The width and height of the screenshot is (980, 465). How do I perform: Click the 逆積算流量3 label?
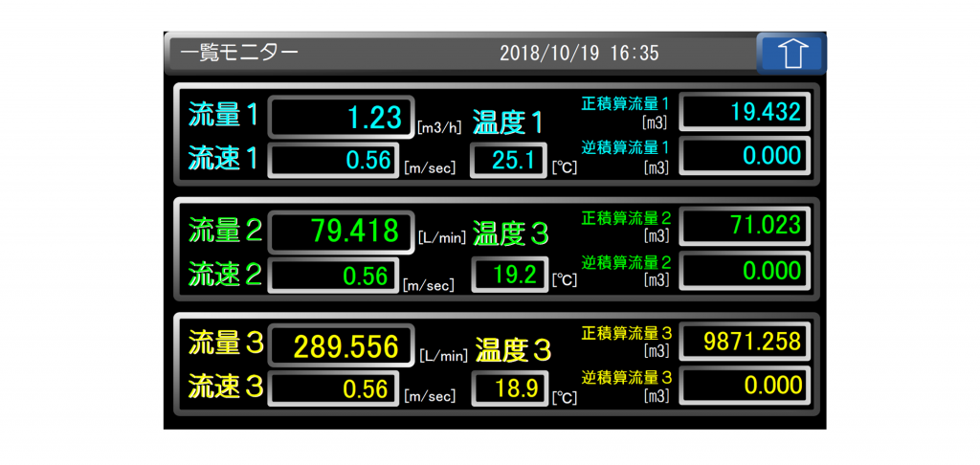pos(627,378)
